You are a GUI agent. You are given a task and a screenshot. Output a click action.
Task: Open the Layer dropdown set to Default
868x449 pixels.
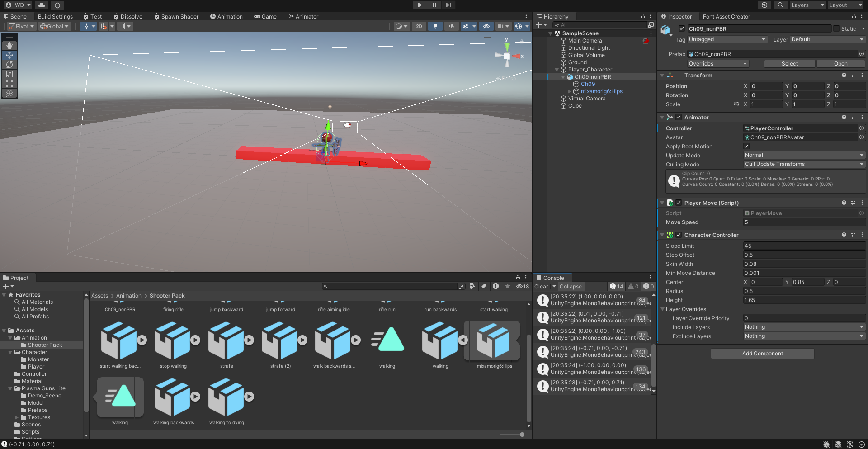(x=828, y=39)
